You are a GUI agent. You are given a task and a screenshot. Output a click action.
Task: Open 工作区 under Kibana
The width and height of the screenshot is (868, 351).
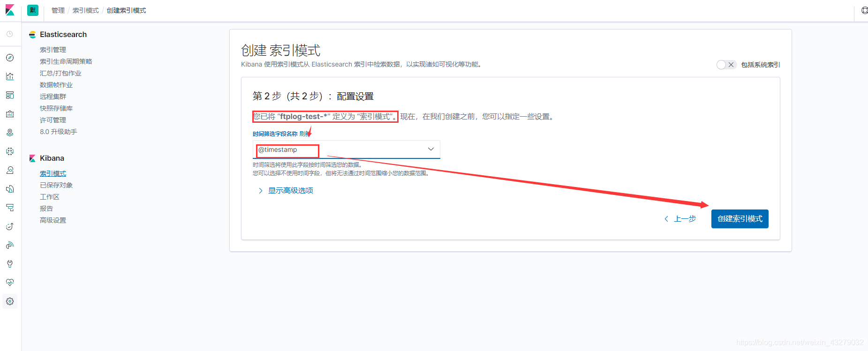coord(50,197)
